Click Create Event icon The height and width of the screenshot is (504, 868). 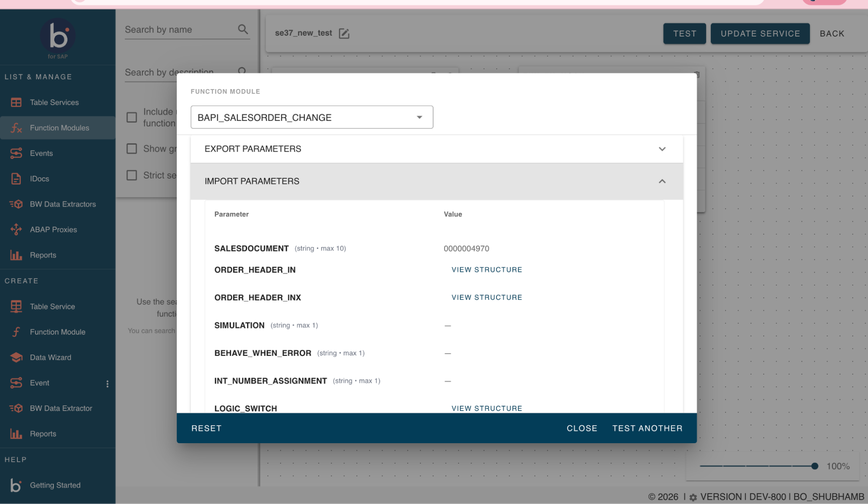pos(16,383)
